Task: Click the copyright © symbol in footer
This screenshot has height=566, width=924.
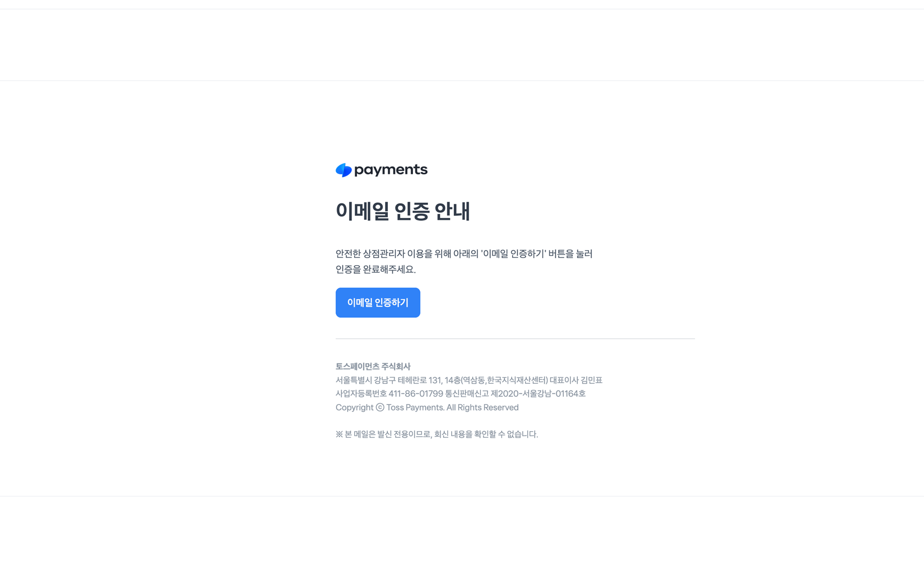Action: pyautogui.click(x=380, y=408)
